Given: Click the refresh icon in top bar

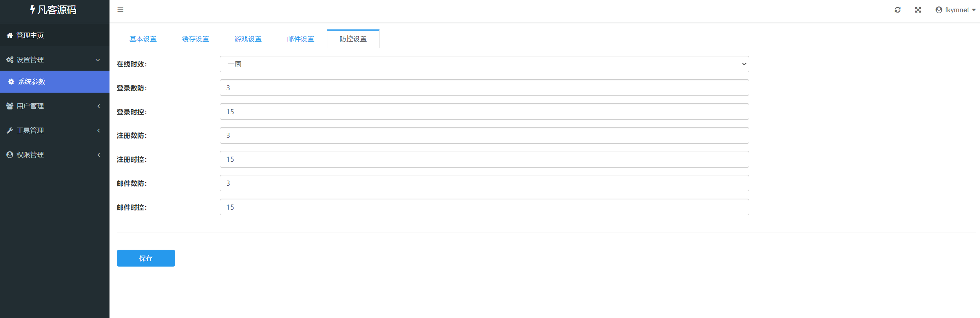Looking at the screenshot, I should click(897, 10).
